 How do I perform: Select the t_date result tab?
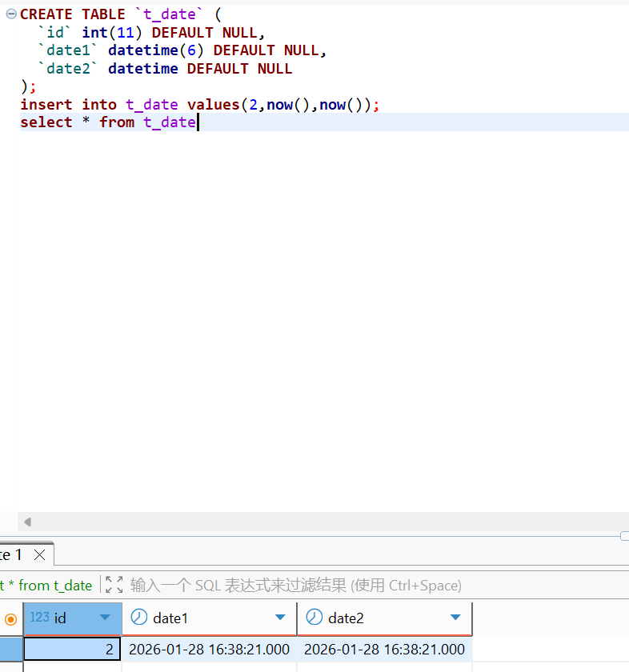(x=13, y=555)
